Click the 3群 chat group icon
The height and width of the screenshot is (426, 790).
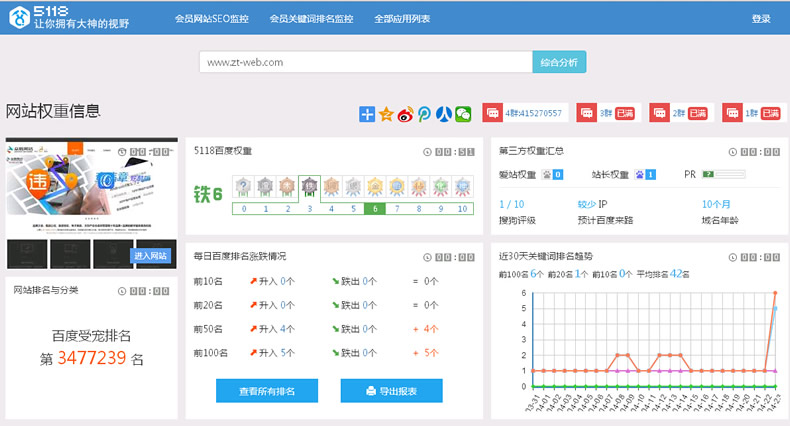[586, 113]
